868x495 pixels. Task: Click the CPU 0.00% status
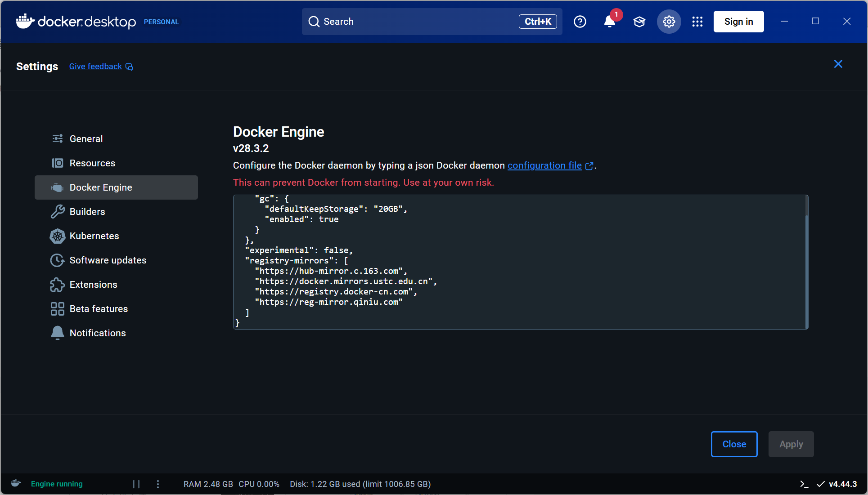(259, 484)
